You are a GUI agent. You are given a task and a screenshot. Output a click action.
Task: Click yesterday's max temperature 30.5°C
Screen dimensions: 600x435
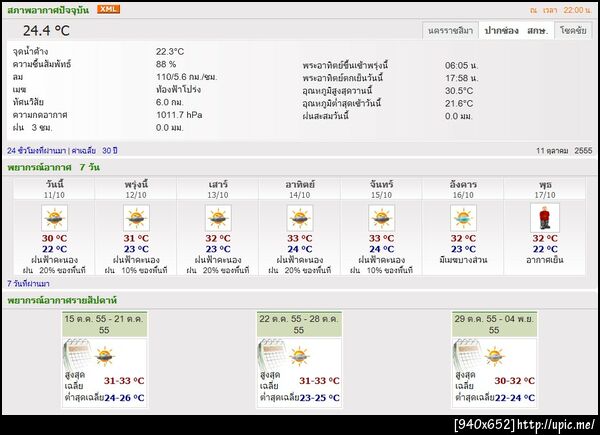[x=459, y=91]
